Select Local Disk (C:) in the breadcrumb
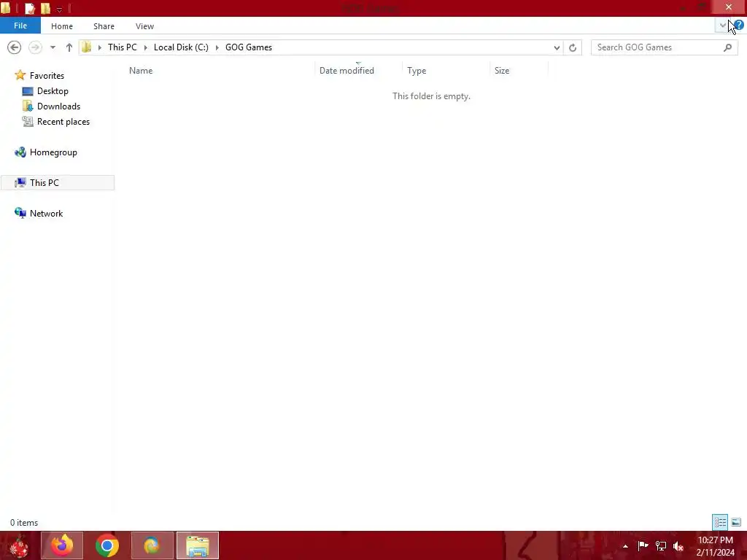Screen dimensions: 747x560 [181, 47]
